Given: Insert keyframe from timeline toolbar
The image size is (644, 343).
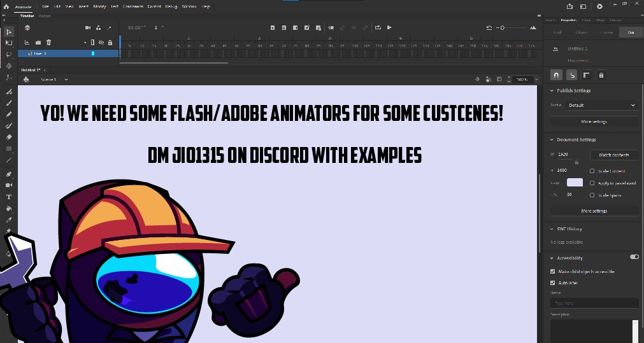Looking at the screenshot, I should tap(272, 27).
